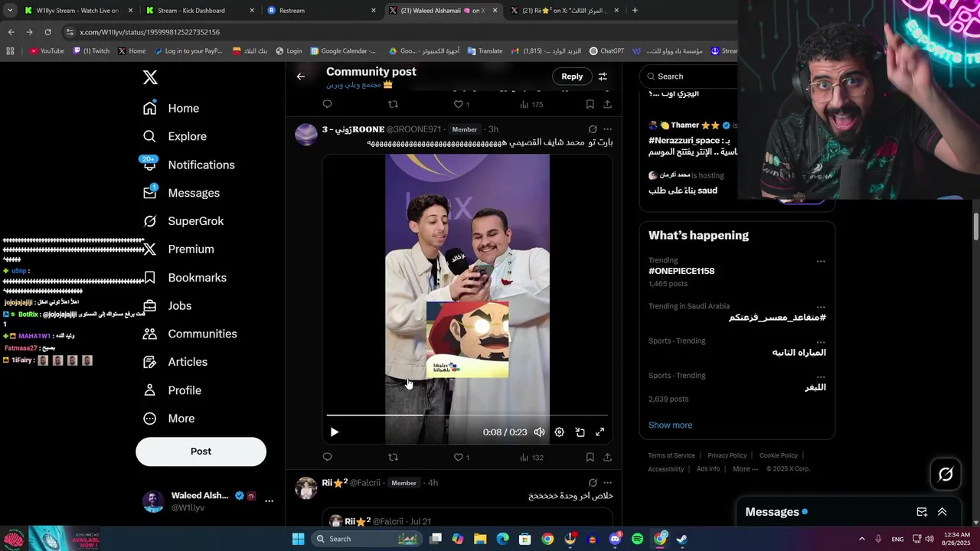The width and height of the screenshot is (980, 551).
Task: Open video settings gear icon
Action: [x=560, y=432]
